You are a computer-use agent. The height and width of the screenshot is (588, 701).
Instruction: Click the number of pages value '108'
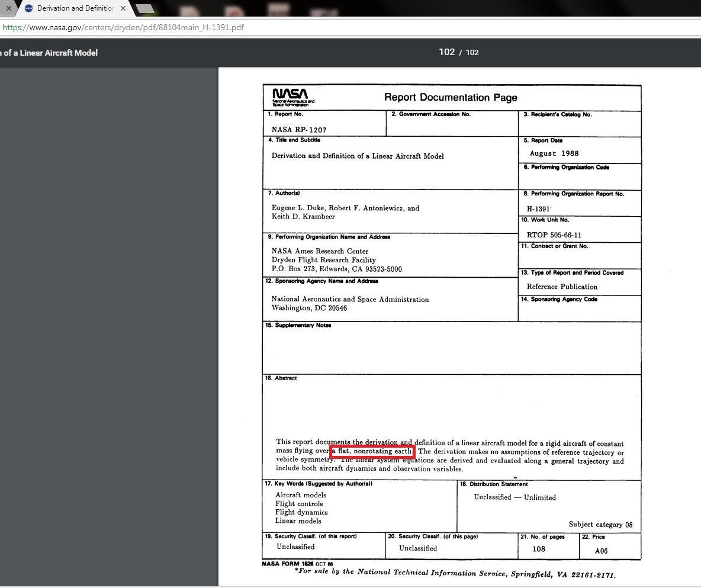(x=539, y=549)
